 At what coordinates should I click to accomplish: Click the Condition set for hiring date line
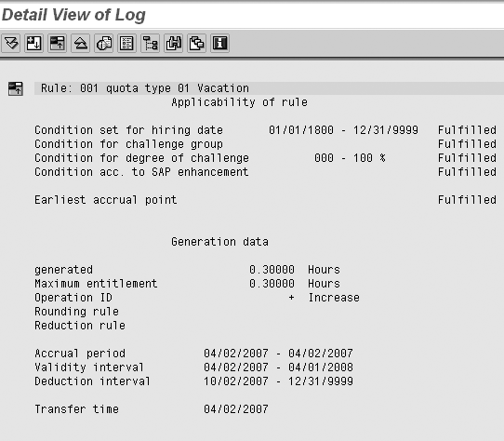[265, 130]
